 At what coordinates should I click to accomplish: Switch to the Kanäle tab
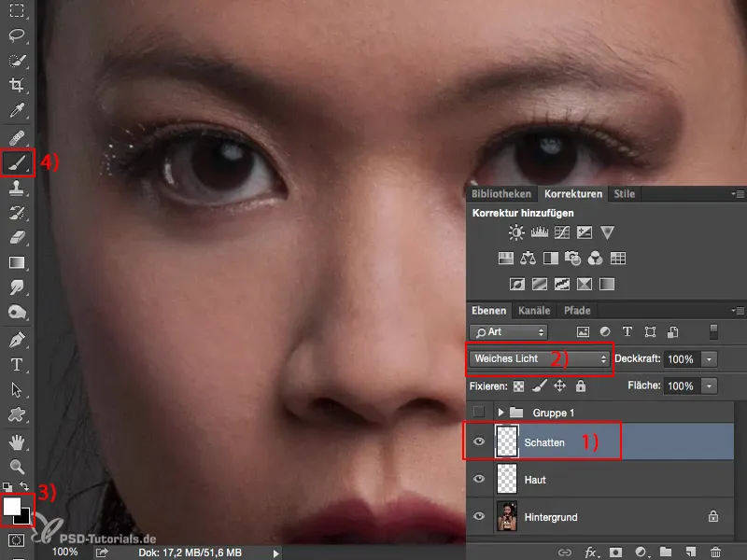pyautogui.click(x=533, y=311)
